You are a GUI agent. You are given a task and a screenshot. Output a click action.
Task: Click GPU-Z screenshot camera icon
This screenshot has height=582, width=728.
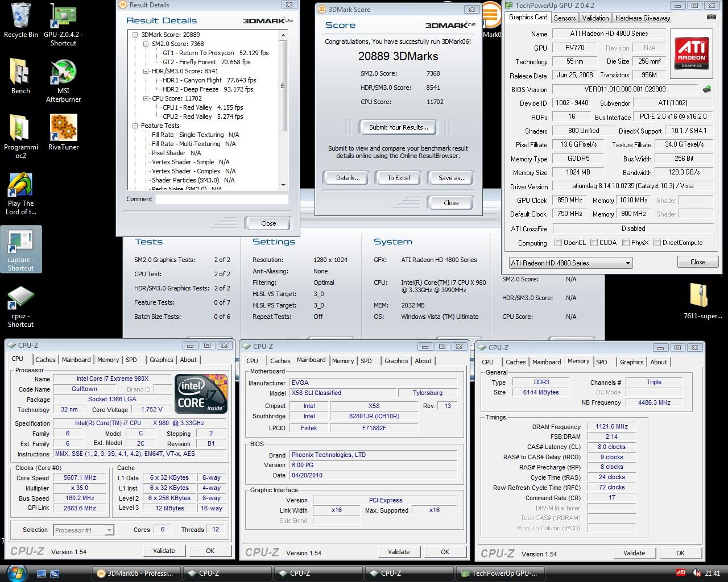(x=711, y=17)
